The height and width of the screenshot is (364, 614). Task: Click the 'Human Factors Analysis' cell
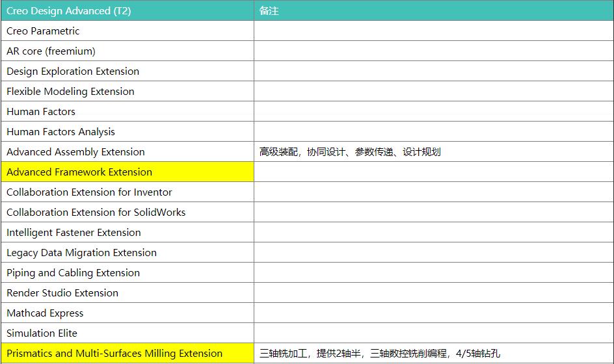point(127,131)
